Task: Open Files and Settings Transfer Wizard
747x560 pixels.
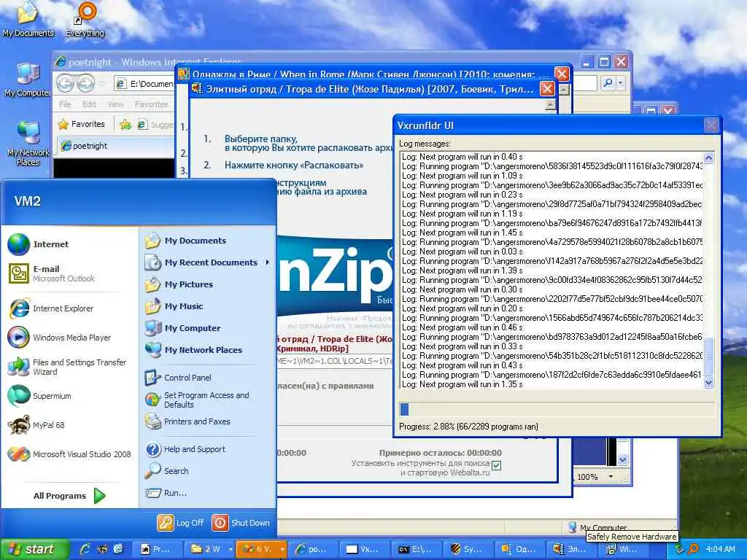Action: click(67, 367)
